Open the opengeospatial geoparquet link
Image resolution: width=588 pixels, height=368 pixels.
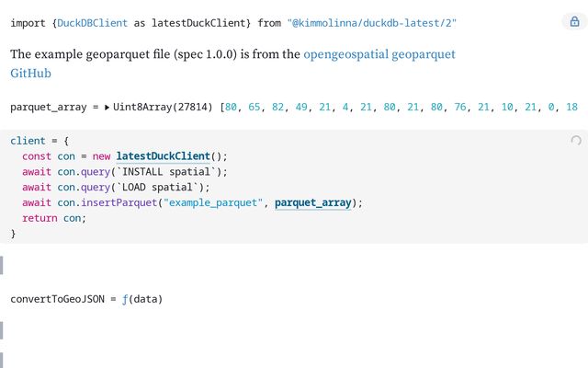(379, 54)
